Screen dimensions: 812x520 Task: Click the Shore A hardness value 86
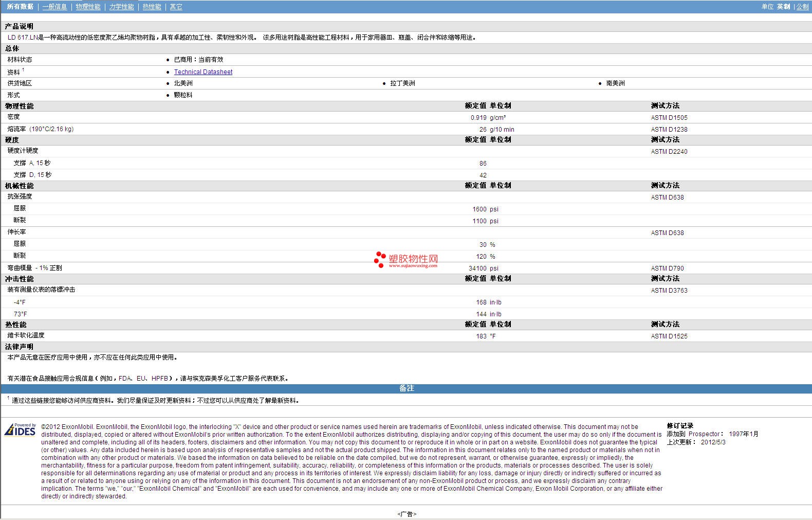pos(483,164)
